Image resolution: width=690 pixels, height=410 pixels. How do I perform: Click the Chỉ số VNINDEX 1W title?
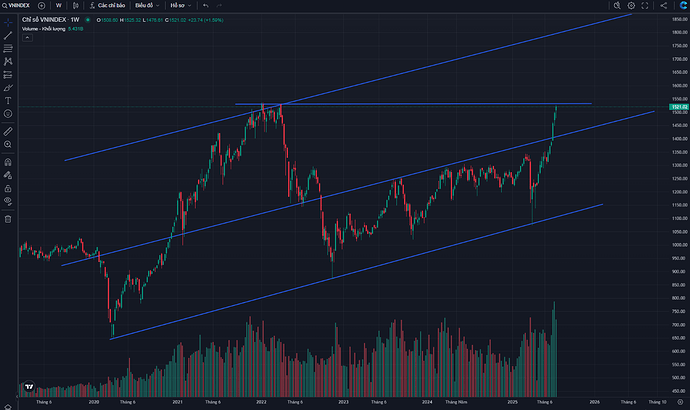coord(51,20)
